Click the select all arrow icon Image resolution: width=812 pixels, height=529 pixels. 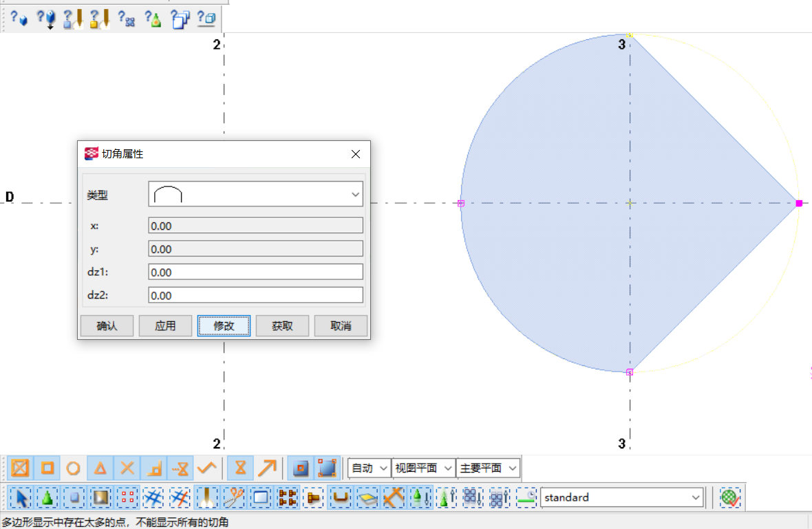tap(21, 497)
